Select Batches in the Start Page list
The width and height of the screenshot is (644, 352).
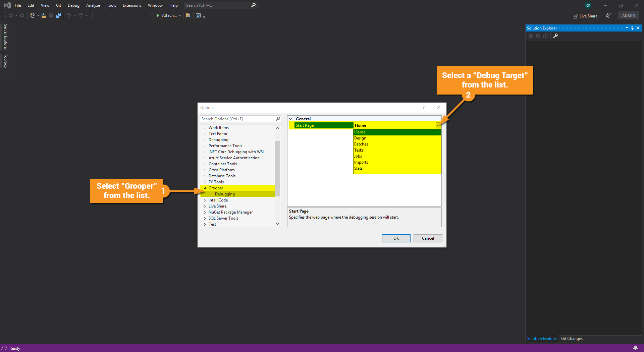[397, 144]
